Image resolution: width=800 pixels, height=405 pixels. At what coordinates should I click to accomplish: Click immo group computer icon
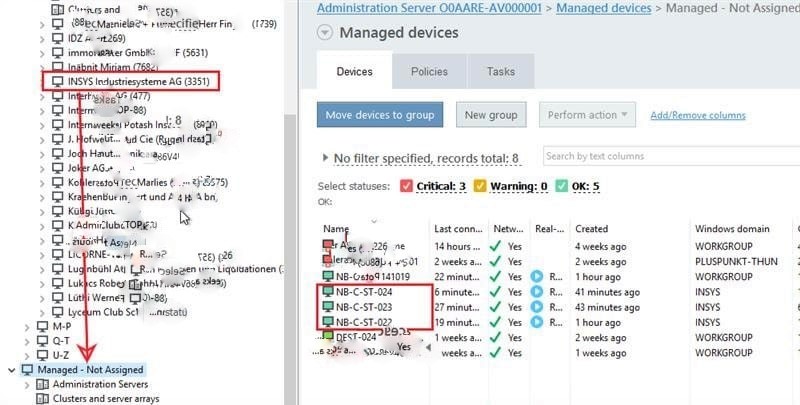tap(58, 53)
